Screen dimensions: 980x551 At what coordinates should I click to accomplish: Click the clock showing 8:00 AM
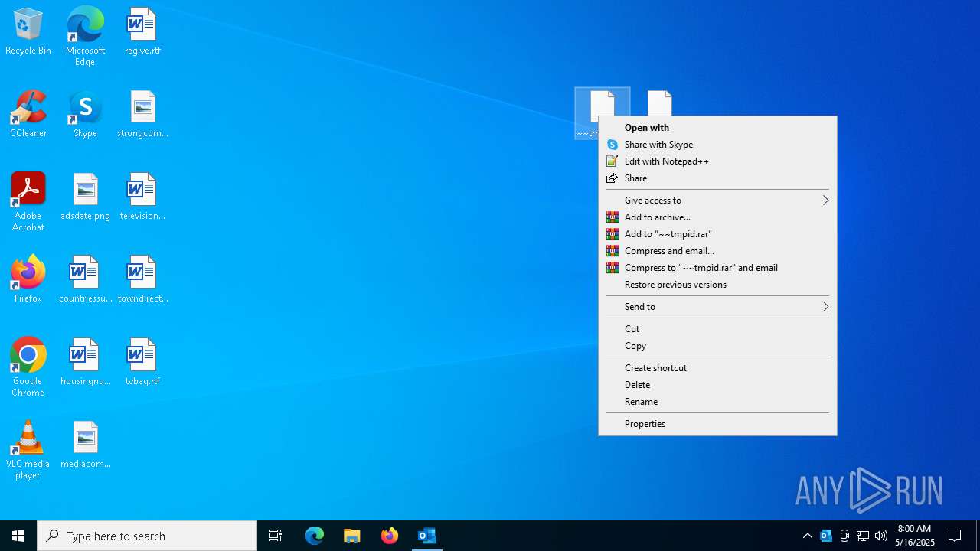(x=914, y=536)
